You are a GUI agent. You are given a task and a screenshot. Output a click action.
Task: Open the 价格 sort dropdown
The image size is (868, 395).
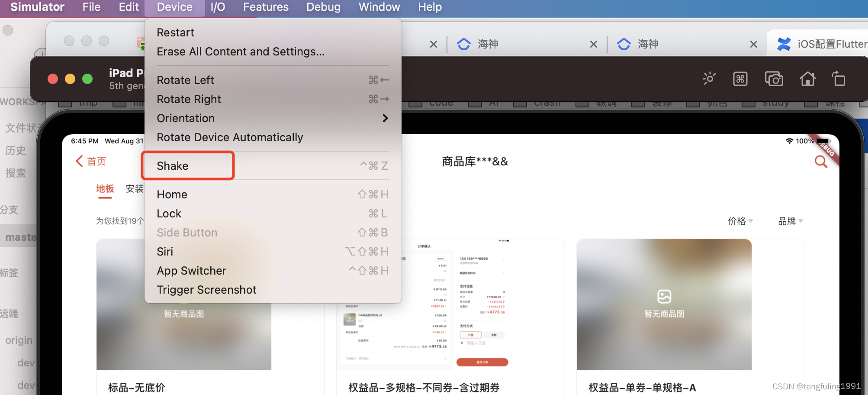[x=740, y=221]
